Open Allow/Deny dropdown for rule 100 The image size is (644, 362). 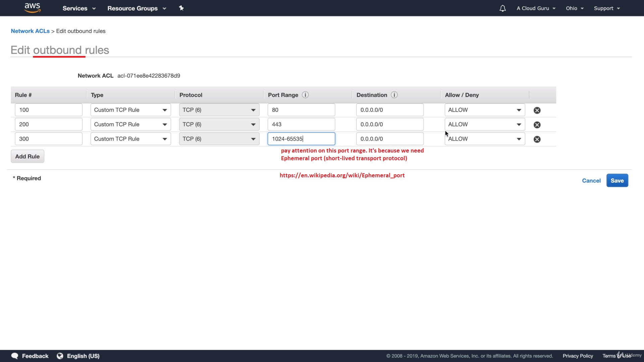coord(485,110)
